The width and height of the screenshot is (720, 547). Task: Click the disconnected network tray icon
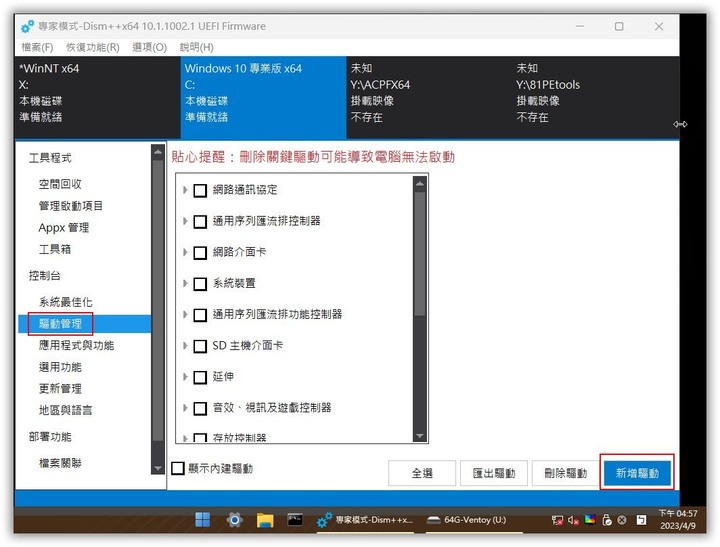click(x=557, y=520)
